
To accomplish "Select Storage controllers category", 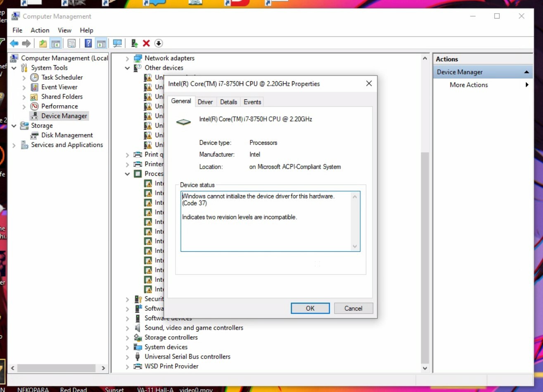I will click(171, 337).
